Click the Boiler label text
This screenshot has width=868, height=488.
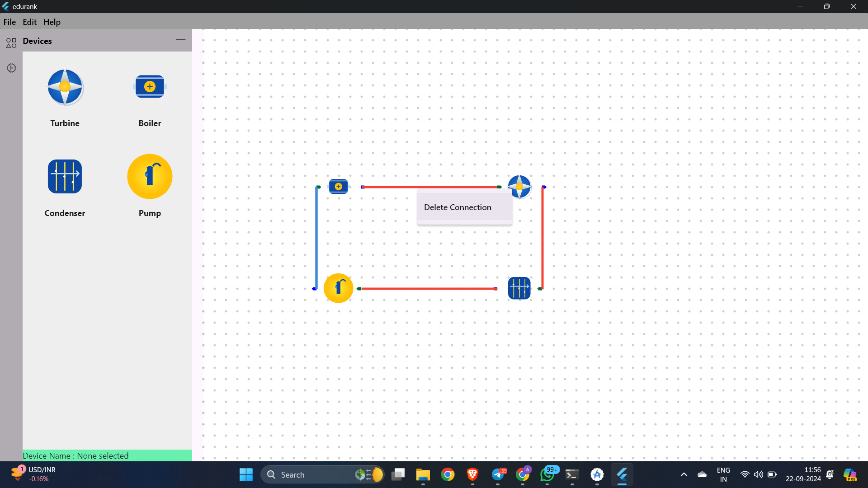pos(150,123)
